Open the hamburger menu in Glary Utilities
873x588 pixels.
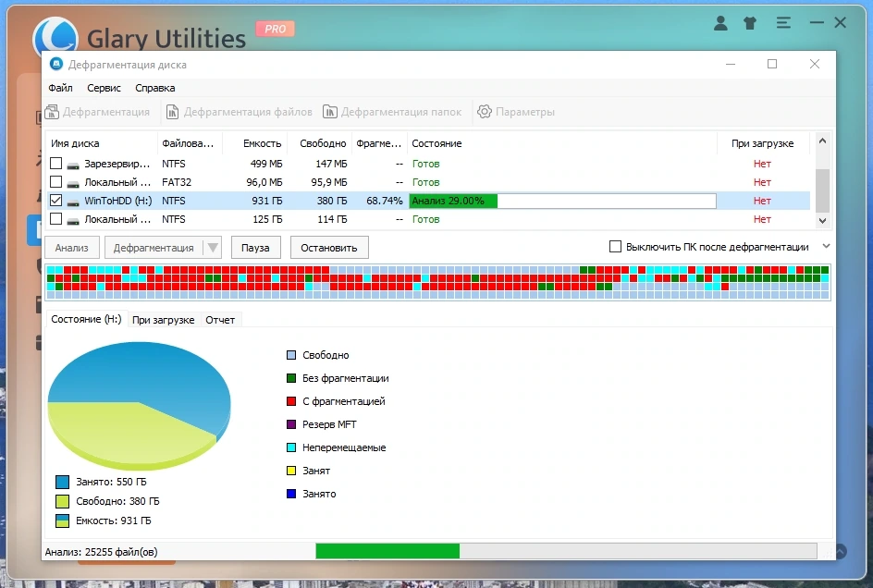click(x=783, y=23)
